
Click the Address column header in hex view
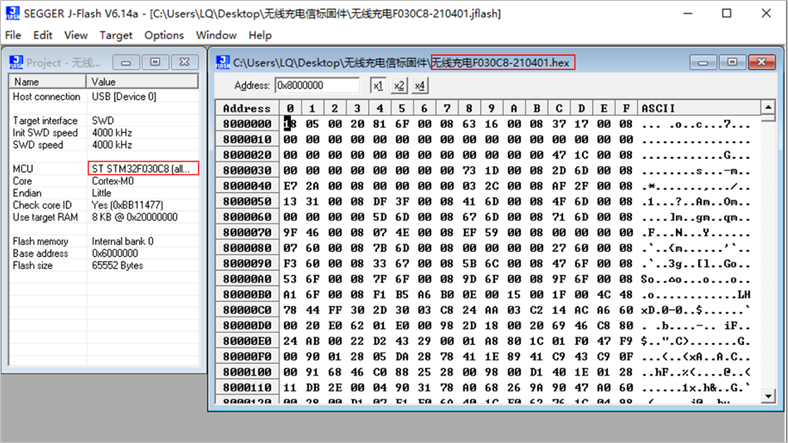point(247,108)
